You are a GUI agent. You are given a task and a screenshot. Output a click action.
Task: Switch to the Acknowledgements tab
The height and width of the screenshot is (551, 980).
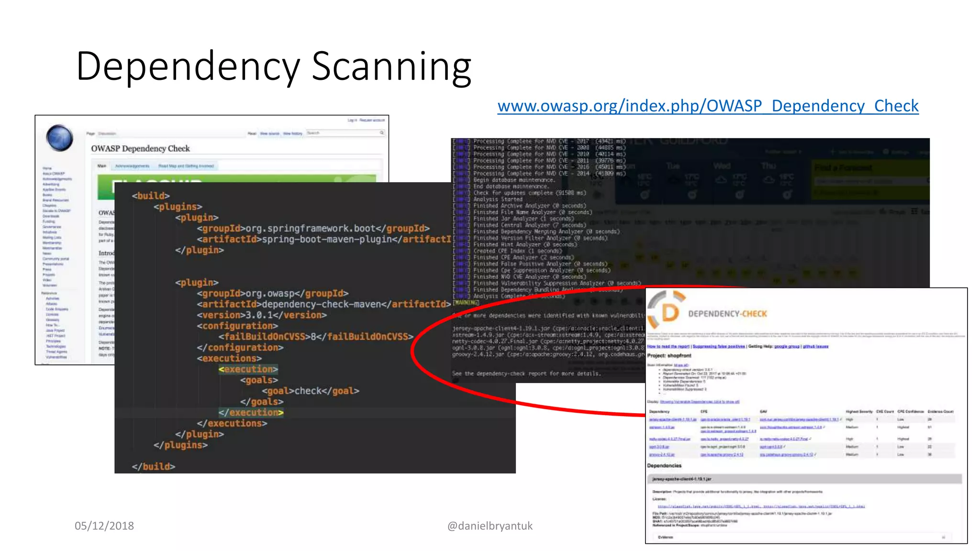point(132,166)
